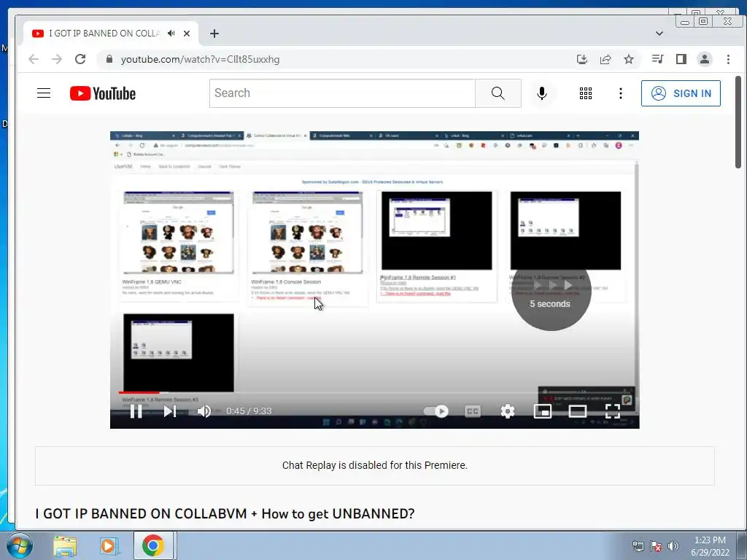Click the video title text

click(225, 513)
